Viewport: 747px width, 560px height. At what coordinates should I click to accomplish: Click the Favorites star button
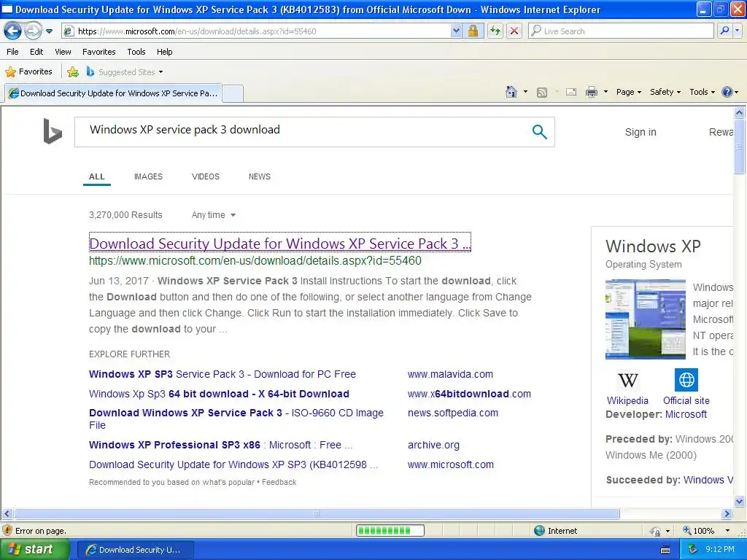click(28, 72)
